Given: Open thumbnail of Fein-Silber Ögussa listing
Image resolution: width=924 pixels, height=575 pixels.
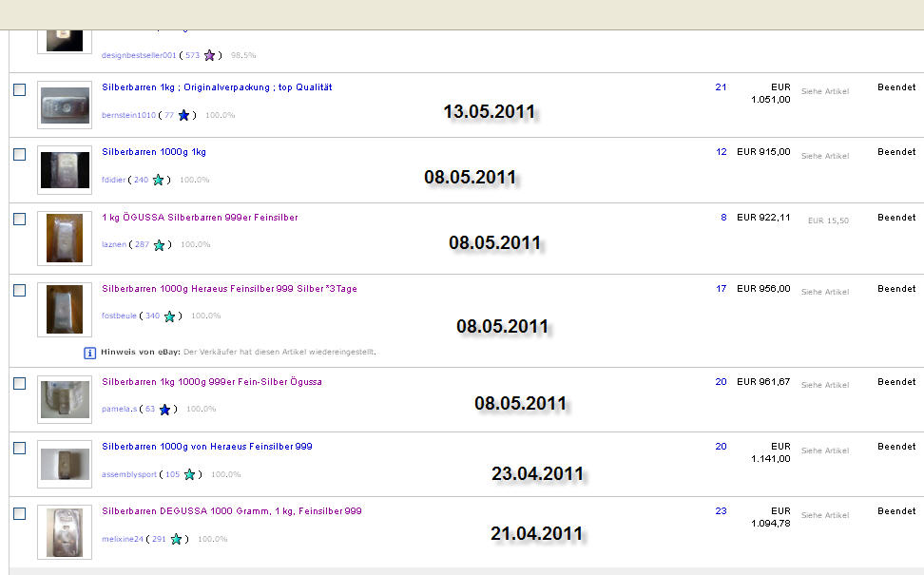Looking at the screenshot, I should coord(65,399).
